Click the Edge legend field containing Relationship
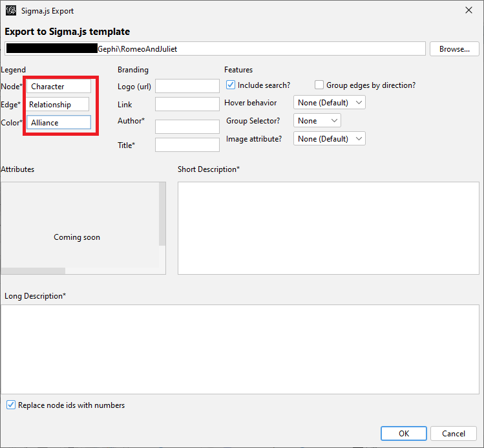 click(x=58, y=104)
